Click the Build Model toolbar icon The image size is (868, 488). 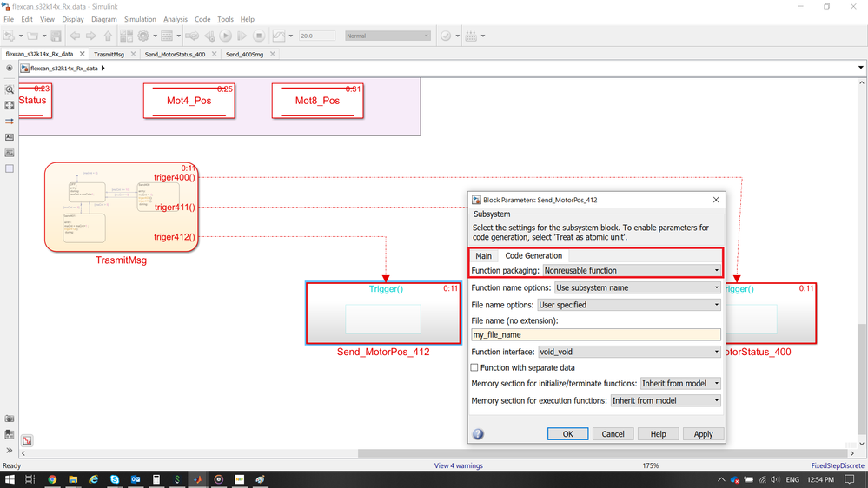(471, 36)
